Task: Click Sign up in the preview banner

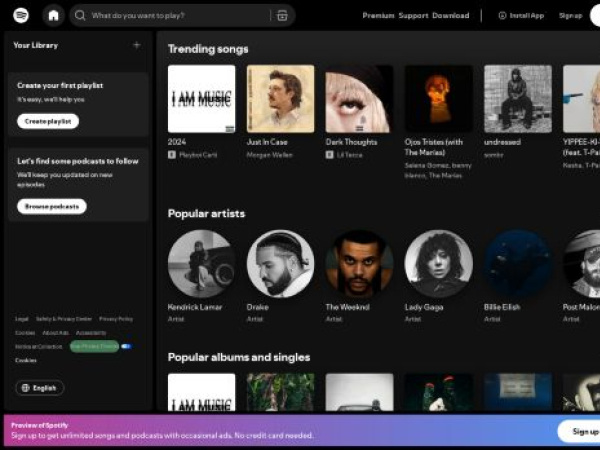Action: point(580,431)
